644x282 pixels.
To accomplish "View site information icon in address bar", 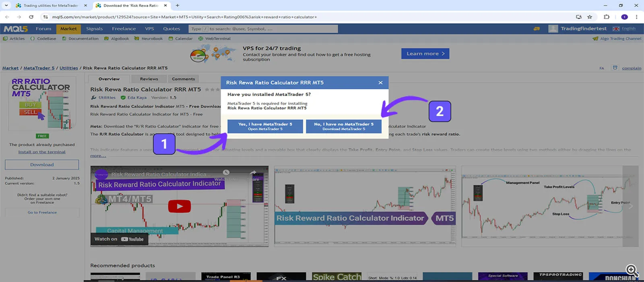I will 46,17.
